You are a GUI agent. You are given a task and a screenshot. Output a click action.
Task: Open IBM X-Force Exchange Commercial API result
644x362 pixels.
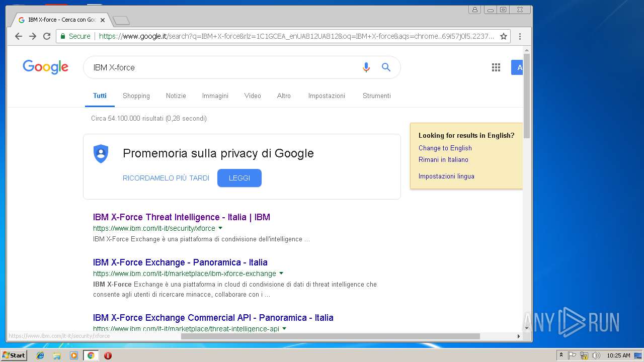(x=213, y=318)
